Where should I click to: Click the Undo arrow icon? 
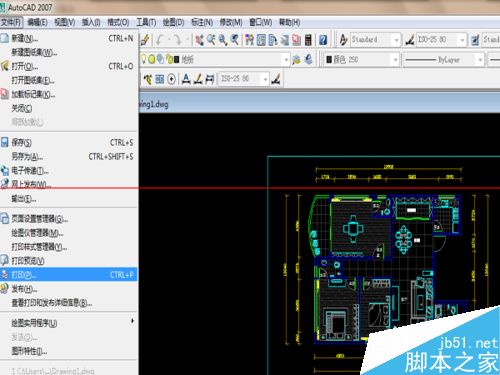point(160,40)
